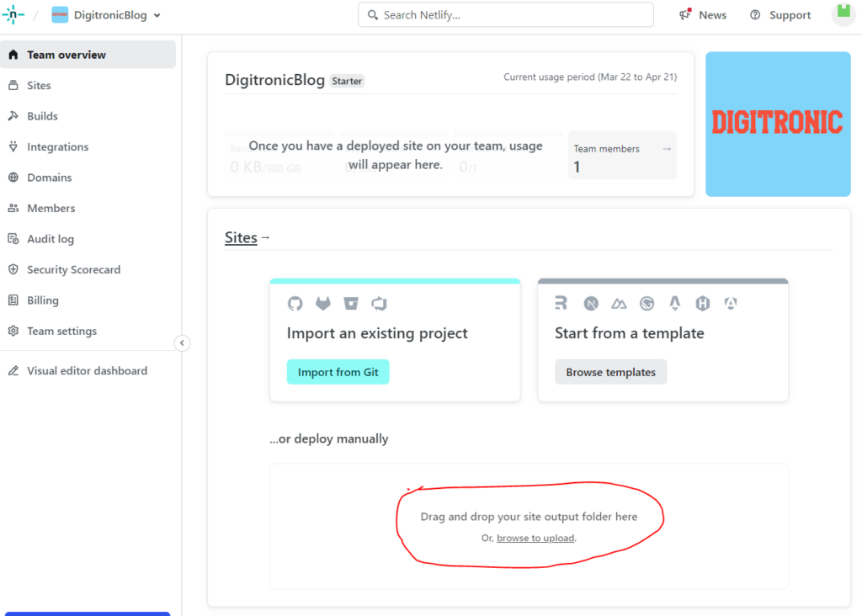Collapse the sidebar with chevron button

coord(182,343)
